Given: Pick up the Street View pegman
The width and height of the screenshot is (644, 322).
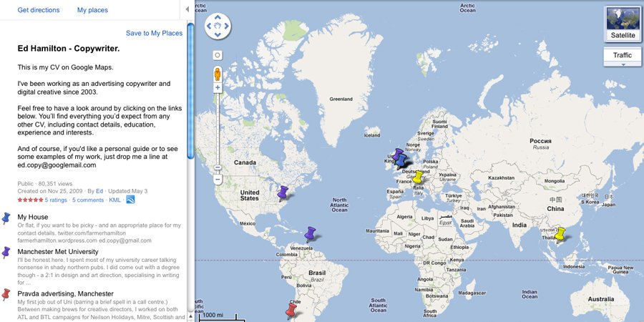Looking at the screenshot, I should pyautogui.click(x=218, y=74).
